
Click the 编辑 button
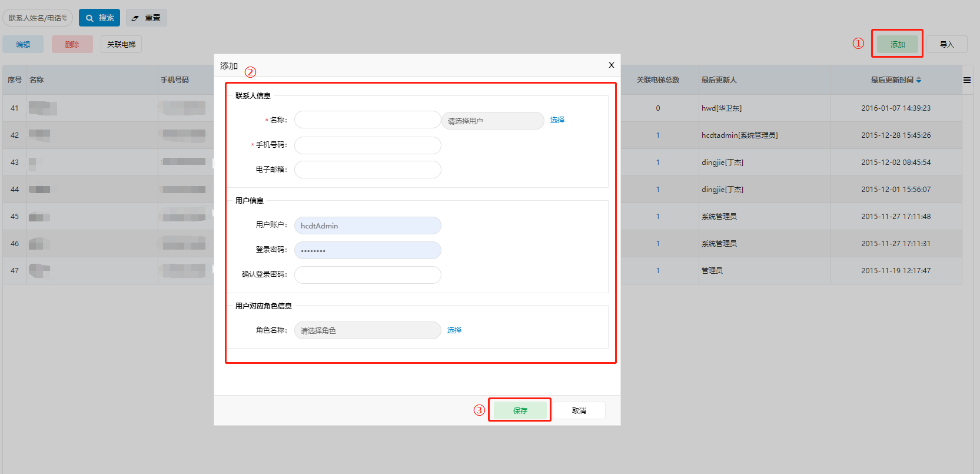pyautogui.click(x=23, y=44)
